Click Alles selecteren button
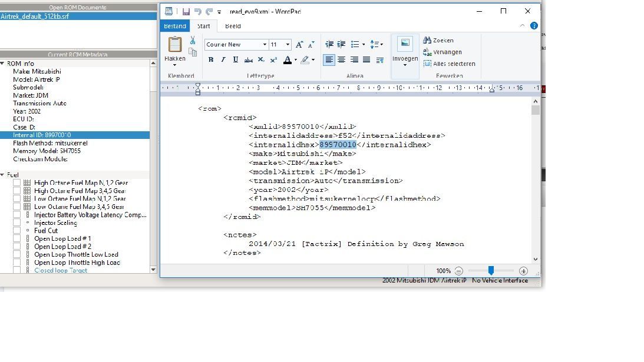Image resolution: width=644 pixels, height=362 pixels. (449, 64)
